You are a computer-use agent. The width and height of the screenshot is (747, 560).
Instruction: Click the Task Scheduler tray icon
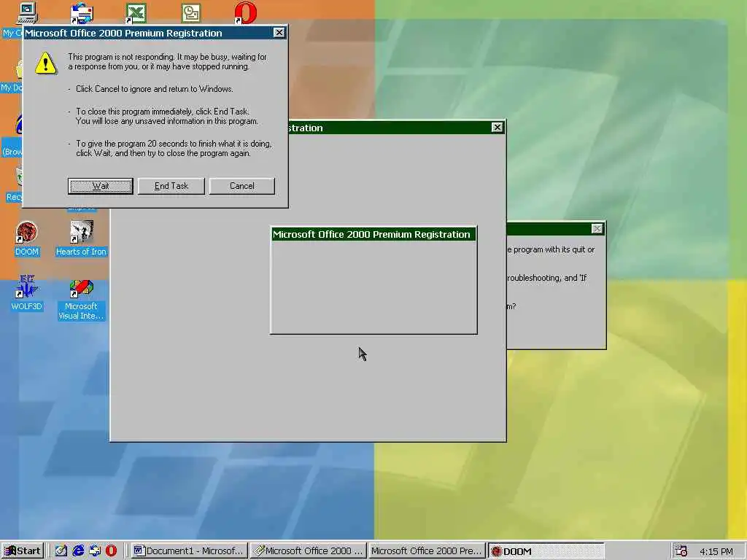click(681, 551)
